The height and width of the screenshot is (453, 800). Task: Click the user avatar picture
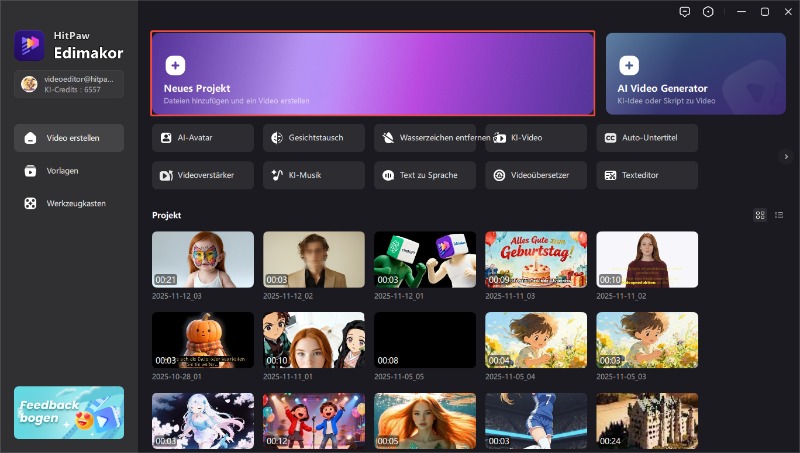(29, 84)
